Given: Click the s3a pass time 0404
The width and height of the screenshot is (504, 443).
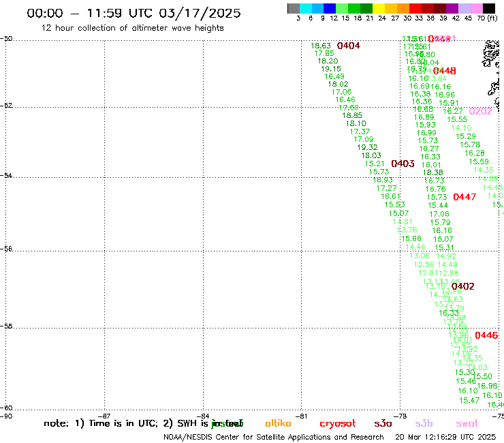Looking at the screenshot, I should 349,46.
